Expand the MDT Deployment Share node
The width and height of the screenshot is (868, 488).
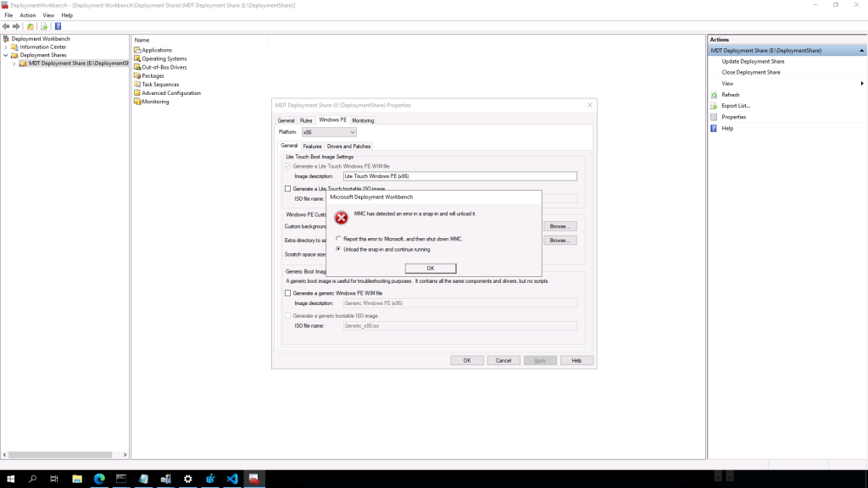click(14, 64)
